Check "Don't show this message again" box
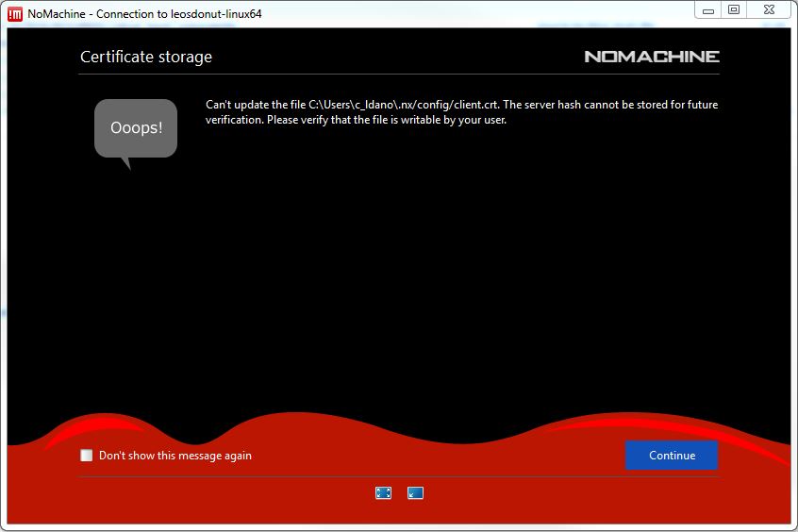Image resolution: width=798 pixels, height=532 pixels. [x=87, y=456]
